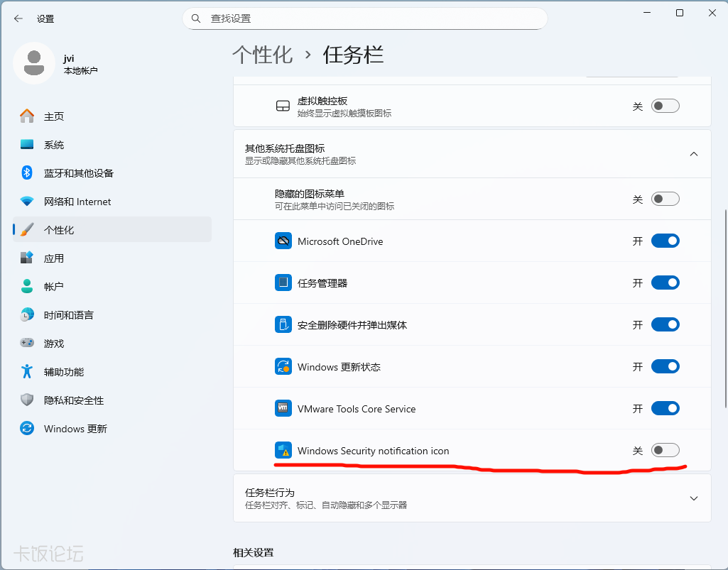728x570 pixels.
Task: Open 蓝牙和其他设备 in the sidebar
Action: 78,173
